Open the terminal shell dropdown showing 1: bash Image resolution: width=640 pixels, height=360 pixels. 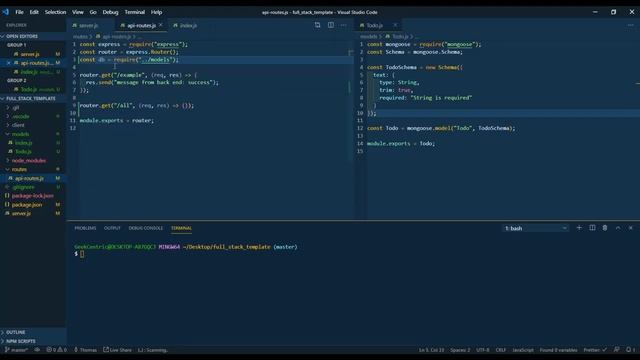535,228
